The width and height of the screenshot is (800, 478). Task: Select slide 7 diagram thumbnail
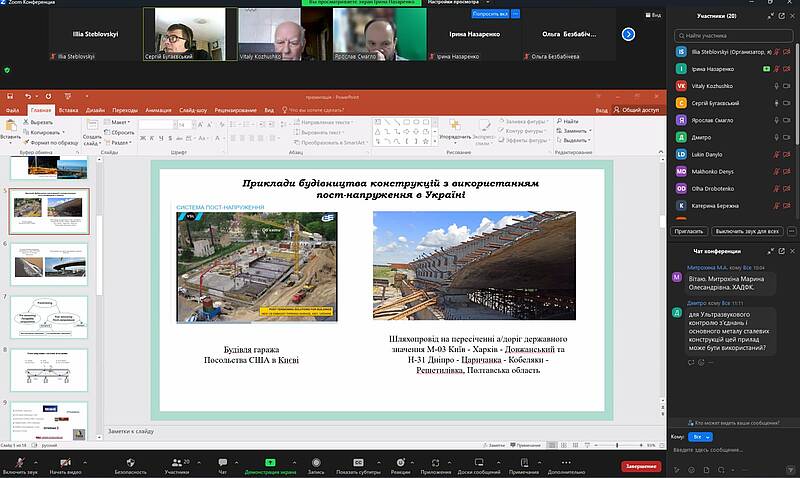pos(49,317)
